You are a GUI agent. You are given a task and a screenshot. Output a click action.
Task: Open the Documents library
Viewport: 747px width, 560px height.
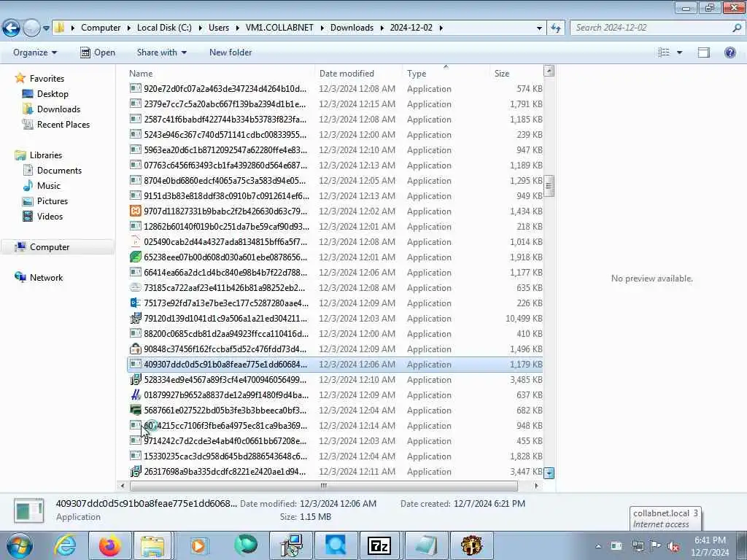coord(59,170)
